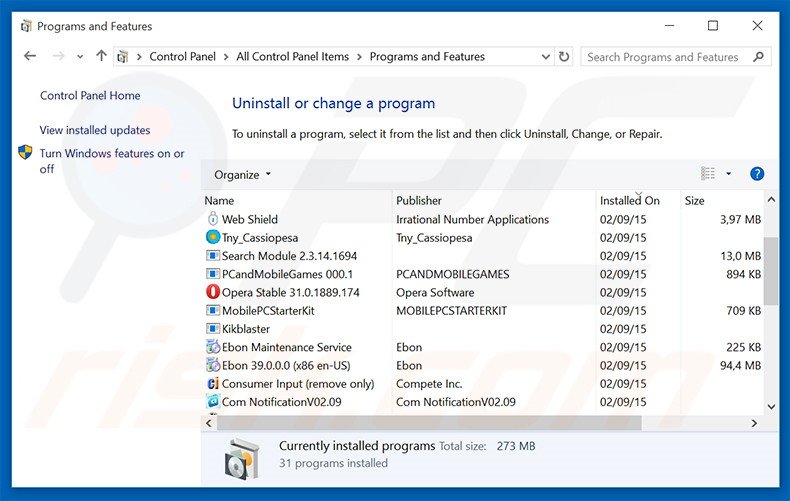Viewport: 790px width, 501px height.
Task: Open the Organize dropdown menu
Action: click(242, 174)
